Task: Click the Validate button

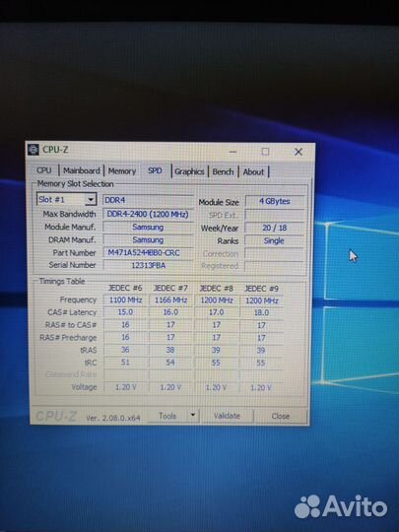Action: pos(227,416)
